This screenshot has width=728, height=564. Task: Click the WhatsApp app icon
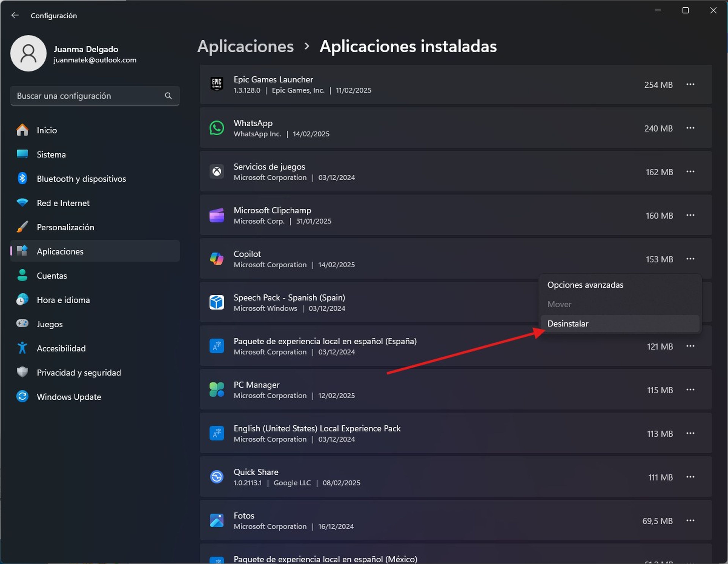tap(217, 128)
